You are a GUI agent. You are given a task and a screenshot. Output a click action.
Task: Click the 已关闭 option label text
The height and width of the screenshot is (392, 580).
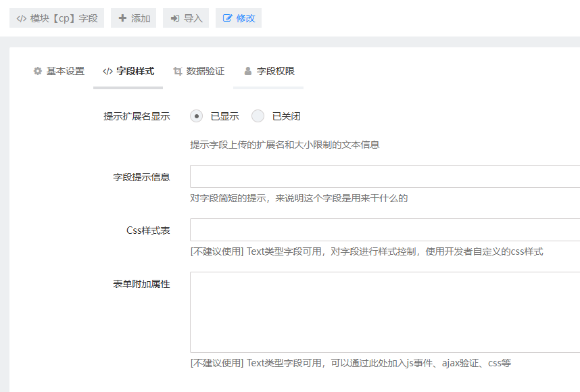tap(286, 116)
